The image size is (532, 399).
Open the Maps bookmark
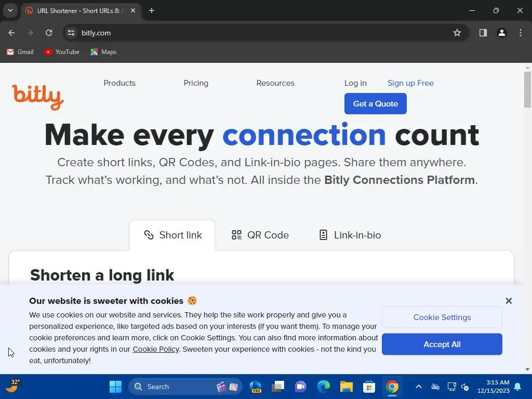pyautogui.click(x=103, y=52)
